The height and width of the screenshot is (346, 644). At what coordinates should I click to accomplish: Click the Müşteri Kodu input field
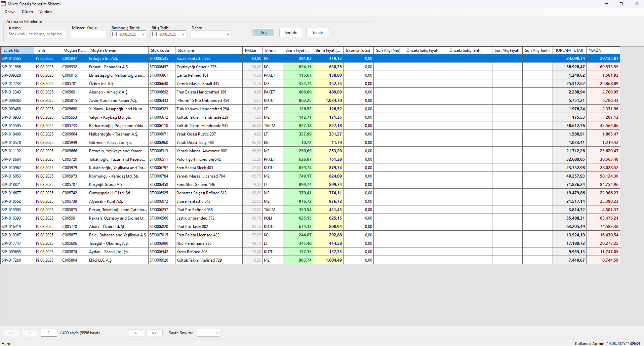89,34
